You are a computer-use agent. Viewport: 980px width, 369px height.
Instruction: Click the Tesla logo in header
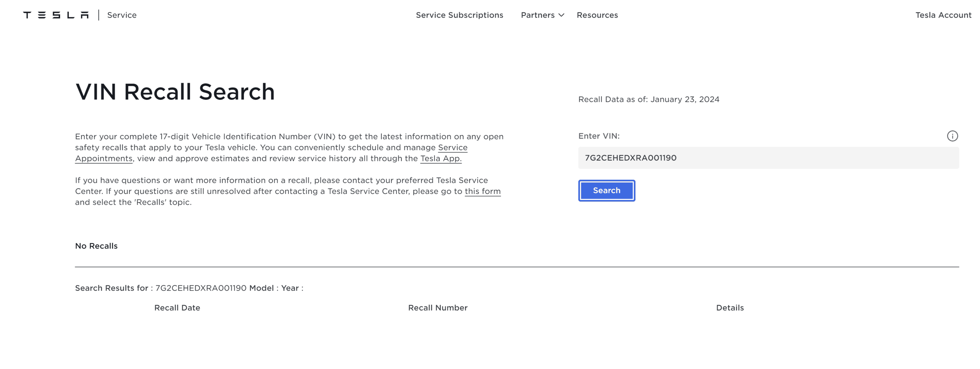click(x=56, y=15)
